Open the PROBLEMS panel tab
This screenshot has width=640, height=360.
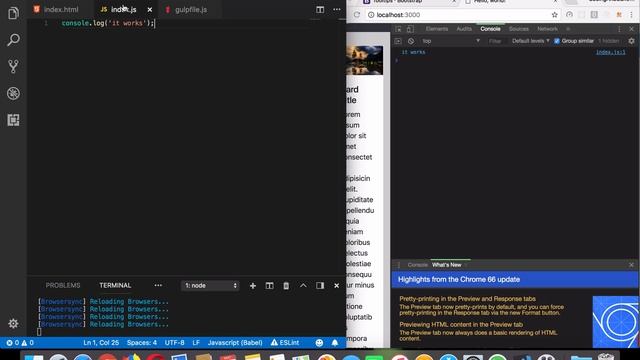63,285
